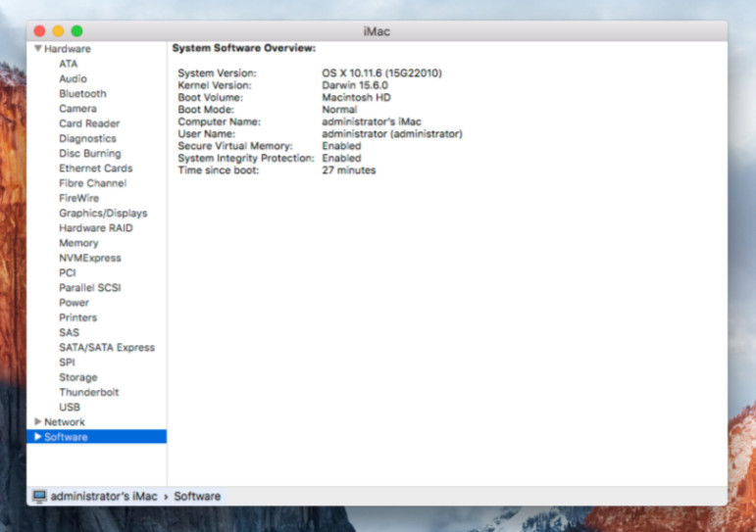756x532 pixels.
Task: Click the "Boot Volume:" label
Action: pos(210,97)
